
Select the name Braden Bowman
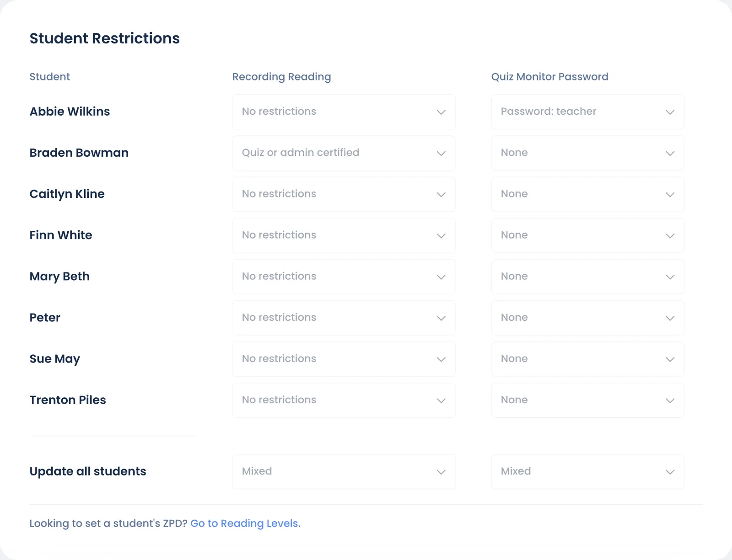(x=79, y=153)
